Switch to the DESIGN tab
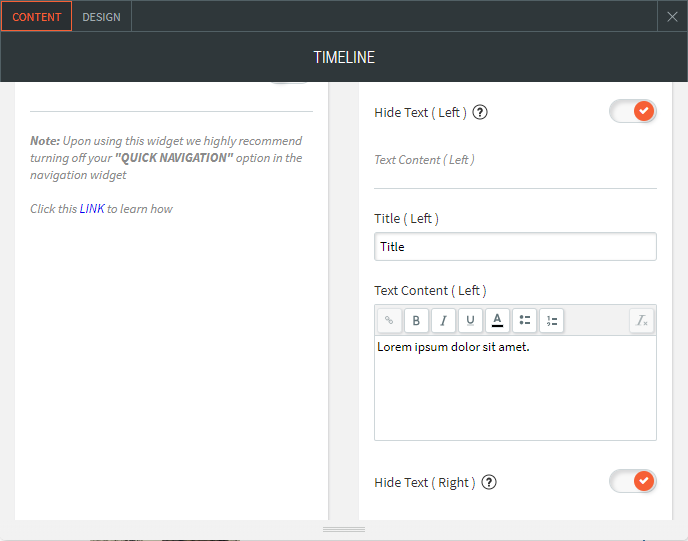Image resolution: width=688 pixels, height=541 pixels. tap(101, 17)
